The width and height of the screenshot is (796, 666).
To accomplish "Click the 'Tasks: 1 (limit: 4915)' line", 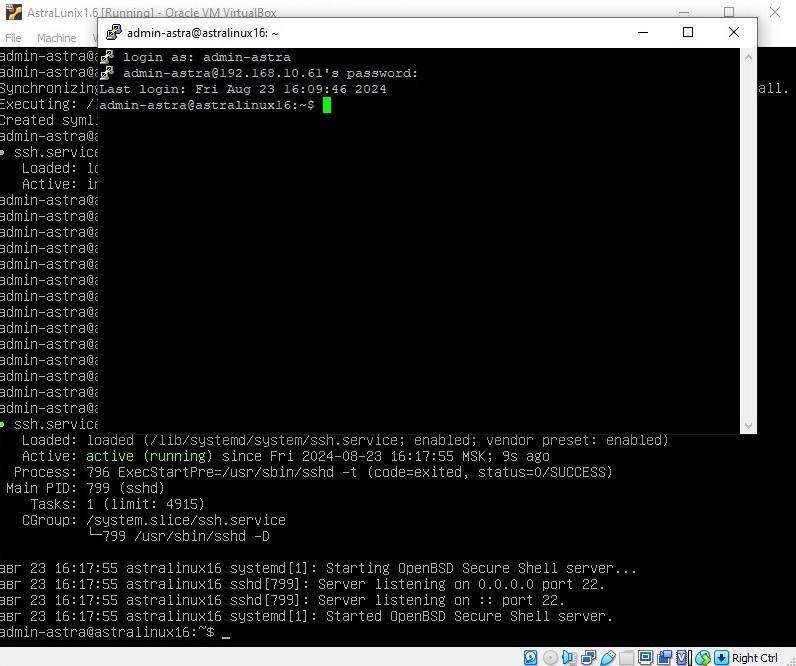I will click(x=117, y=505).
